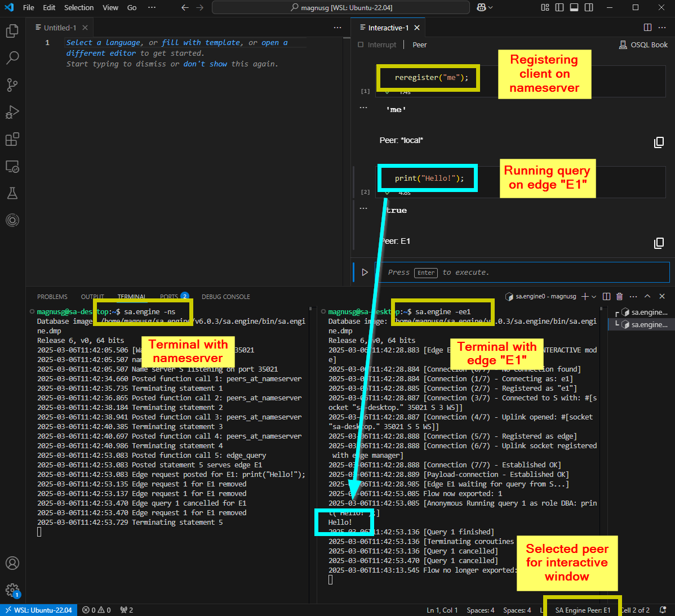The width and height of the screenshot is (675, 616).
Task: Open the Accounts menu in the activity bar
Action: 12,563
